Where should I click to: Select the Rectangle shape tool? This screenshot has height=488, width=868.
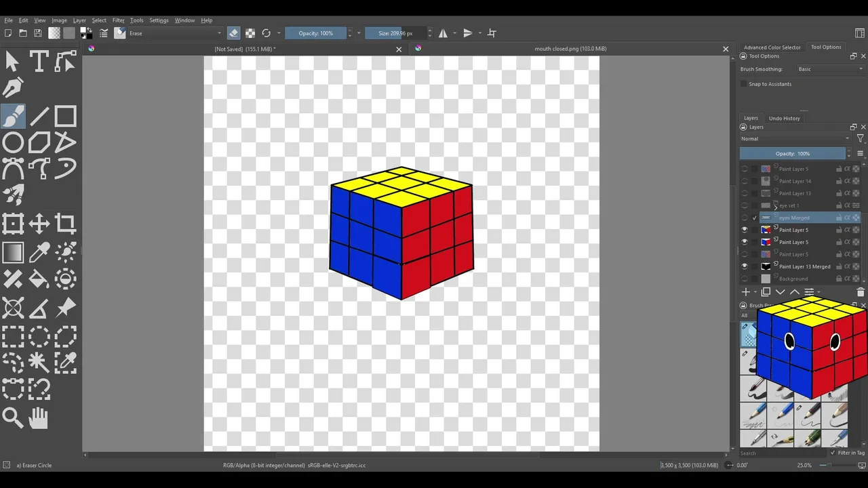[x=65, y=116]
